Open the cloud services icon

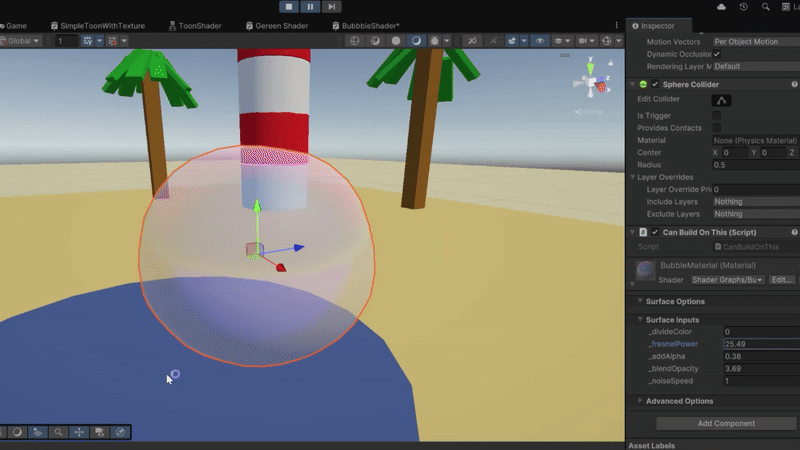(x=722, y=7)
